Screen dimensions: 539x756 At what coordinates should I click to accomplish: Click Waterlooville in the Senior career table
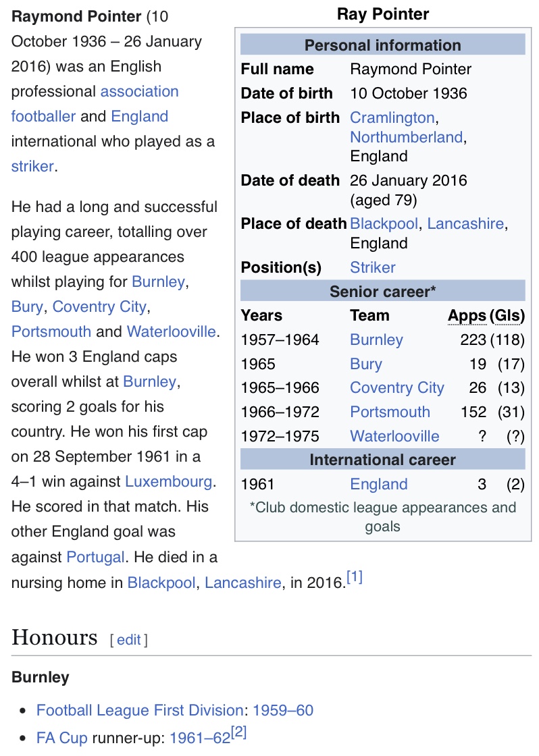[x=394, y=436]
